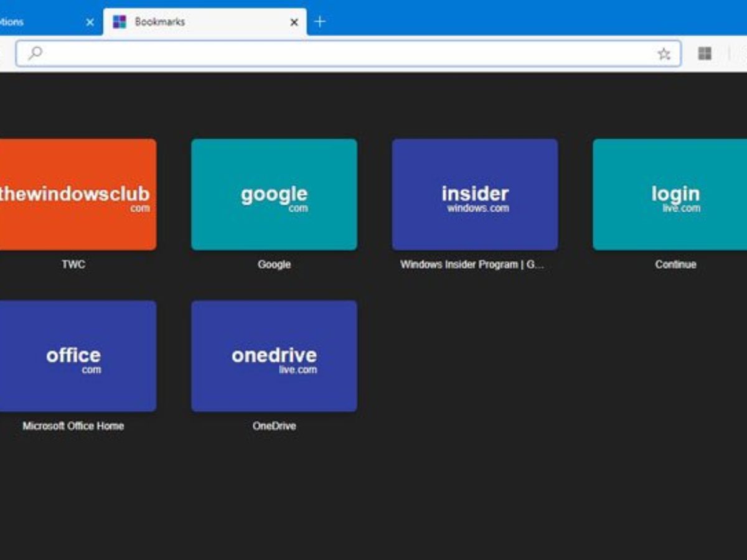
Task: Open the office.com tile
Action: pyautogui.click(x=78, y=356)
